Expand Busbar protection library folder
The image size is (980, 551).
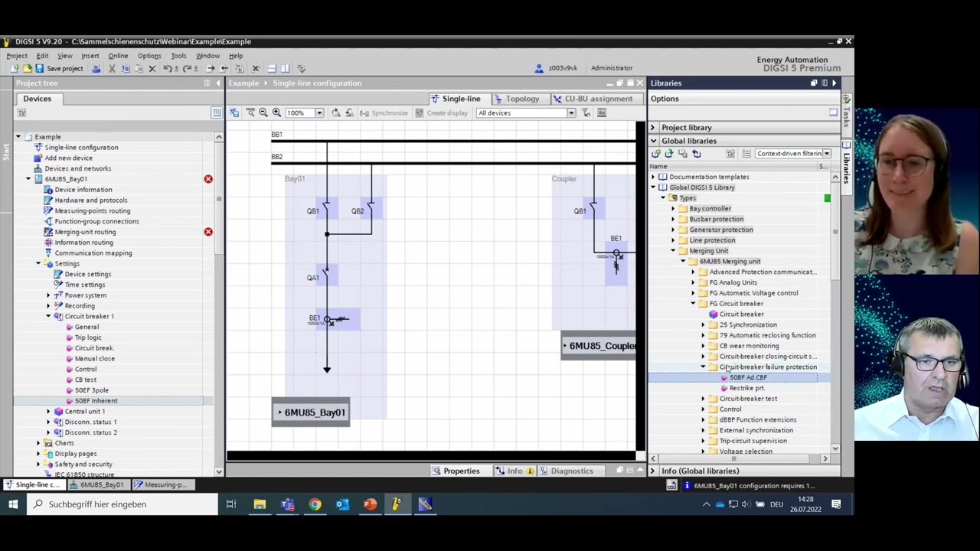[x=673, y=219]
